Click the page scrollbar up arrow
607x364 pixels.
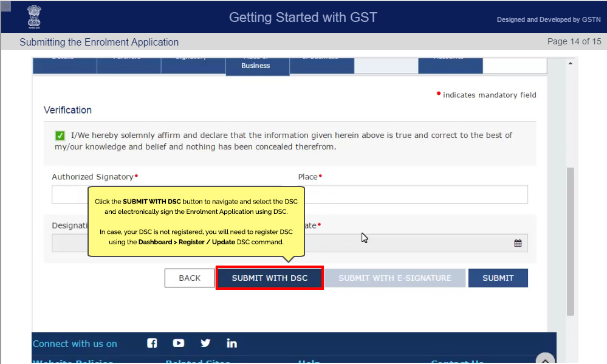(570, 63)
